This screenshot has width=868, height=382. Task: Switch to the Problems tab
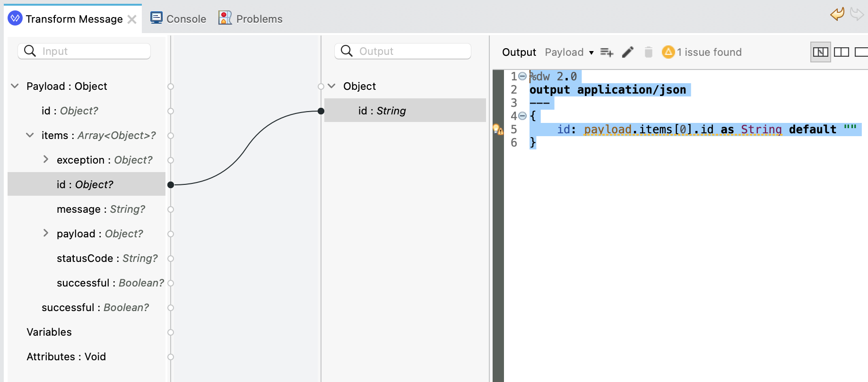(251, 19)
